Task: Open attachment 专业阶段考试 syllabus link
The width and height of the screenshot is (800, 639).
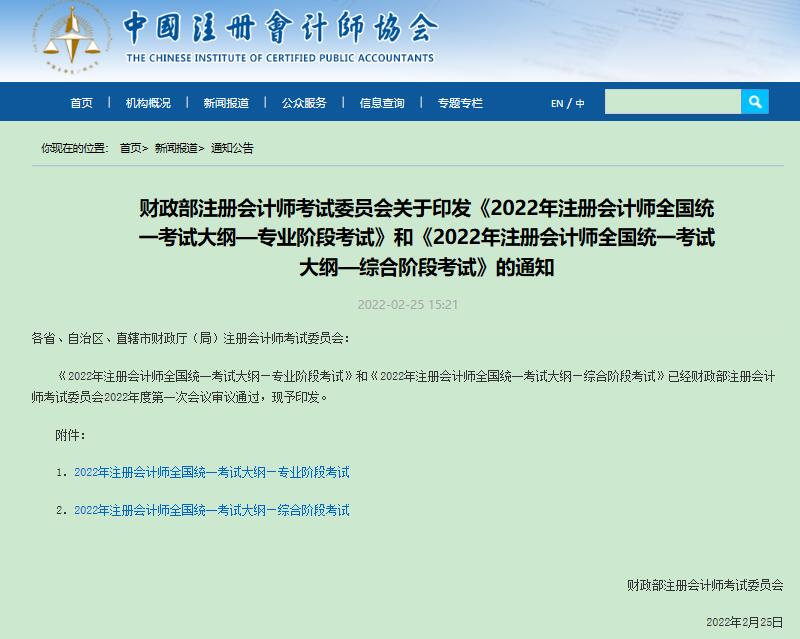Action: click(x=212, y=472)
